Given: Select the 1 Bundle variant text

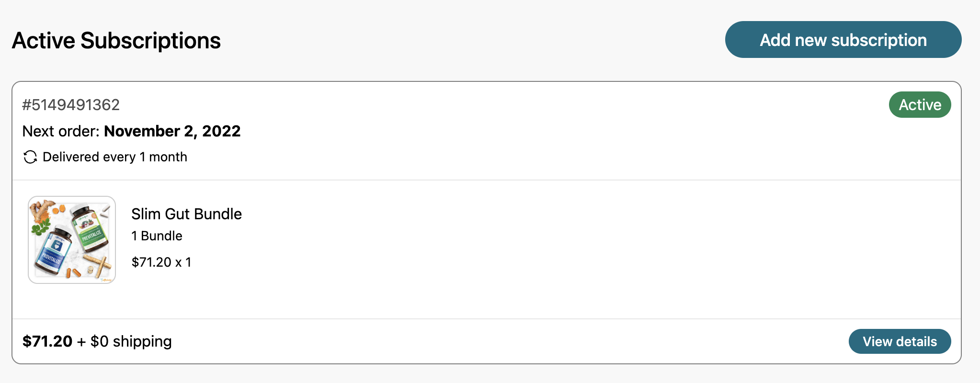Looking at the screenshot, I should pyautogui.click(x=157, y=236).
